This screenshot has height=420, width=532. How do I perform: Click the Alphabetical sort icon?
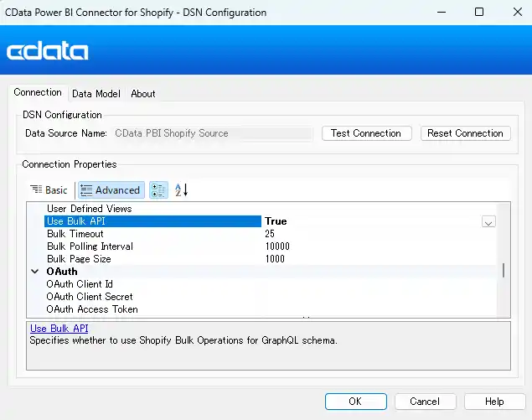coord(181,190)
